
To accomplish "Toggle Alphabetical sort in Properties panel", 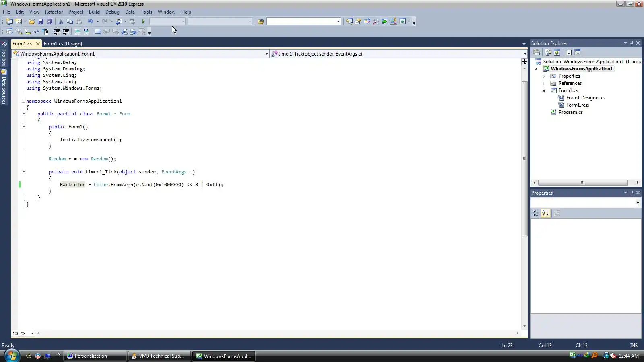I will pos(545,213).
